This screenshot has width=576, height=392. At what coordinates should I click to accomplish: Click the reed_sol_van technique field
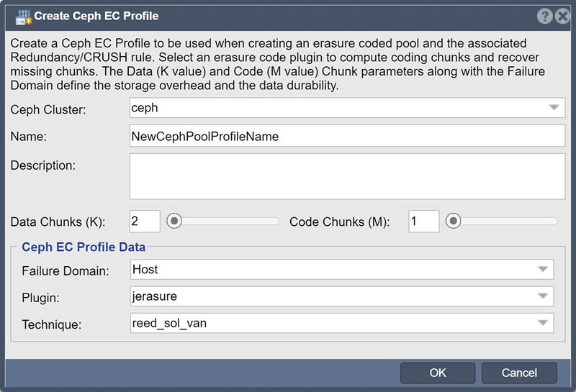[341, 323]
